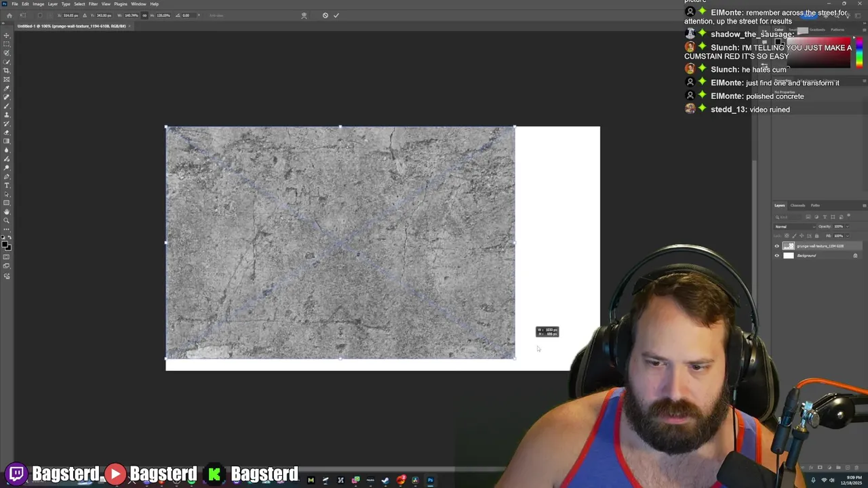Switch to the Paths tab

point(815,205)
